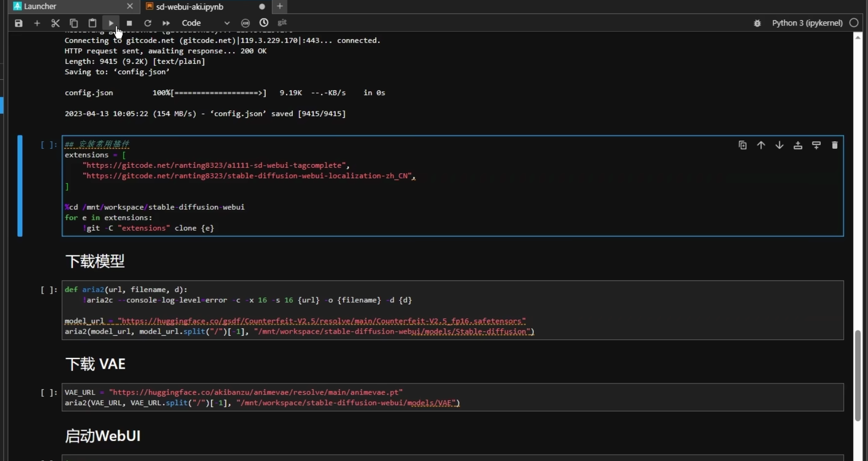The height and width of the screenshot is (461, 868).
Task: Click unsaved dot on sd-webui-aki.ipynb tab
Action: tap(262, 7)
